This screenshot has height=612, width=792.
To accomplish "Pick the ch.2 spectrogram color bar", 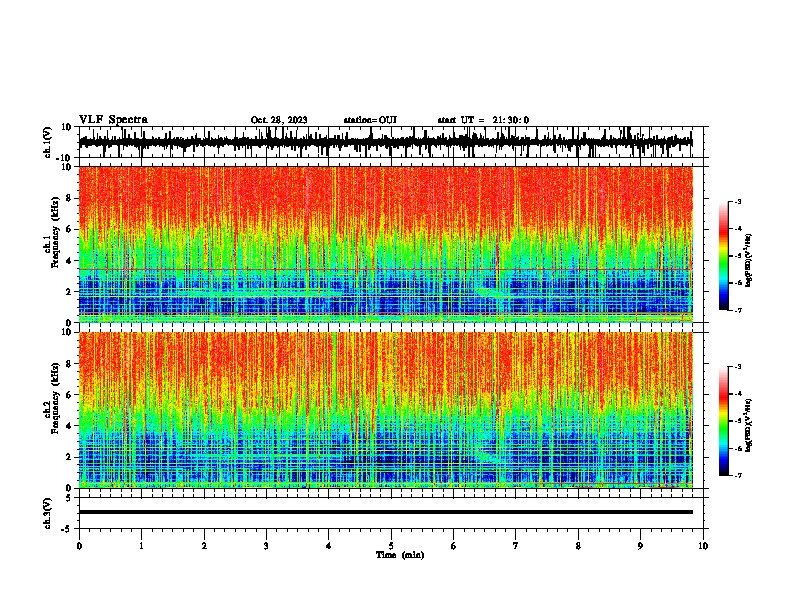I will (723, 421).
